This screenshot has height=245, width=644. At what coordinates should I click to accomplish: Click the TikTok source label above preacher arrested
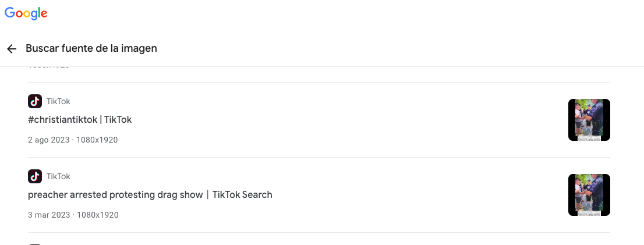click(58, 176)
